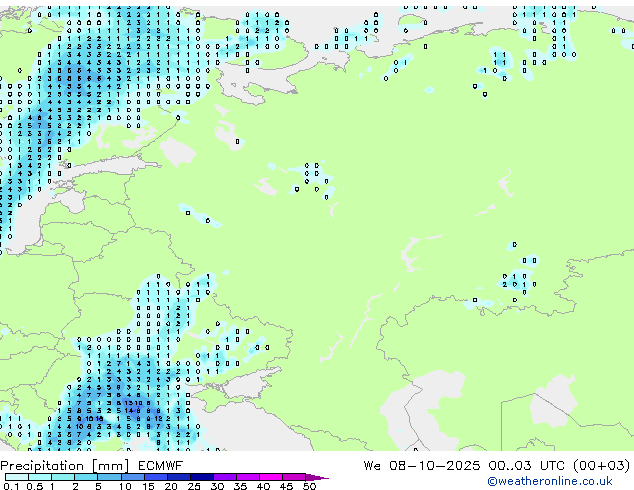Click the '(00+03)' forecast step text
634x490 pixels.
[x=602, y=465]
